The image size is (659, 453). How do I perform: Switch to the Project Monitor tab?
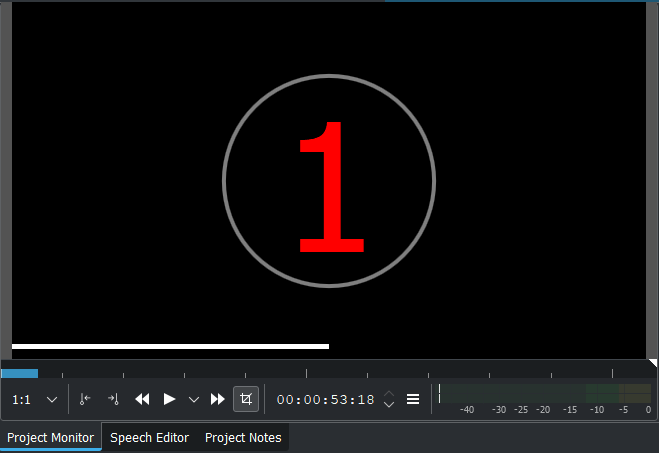point(50,437)
